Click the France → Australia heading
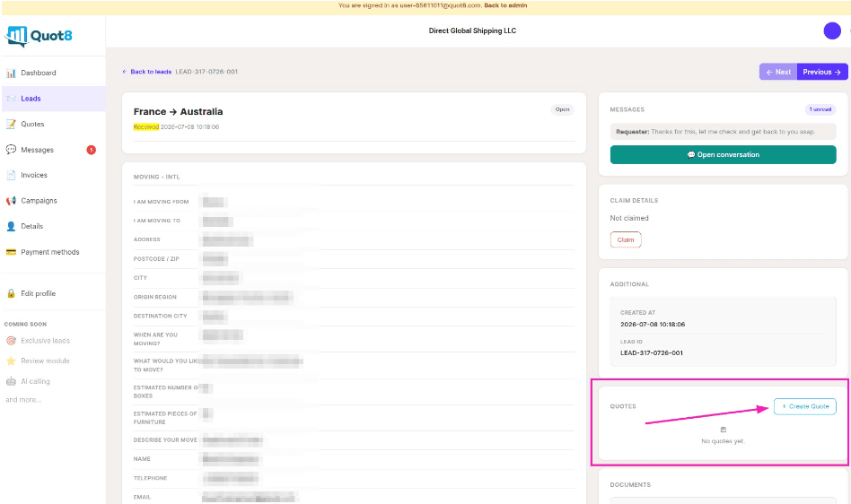The height and width of the screenshot is (504, 851). point(178,111)
